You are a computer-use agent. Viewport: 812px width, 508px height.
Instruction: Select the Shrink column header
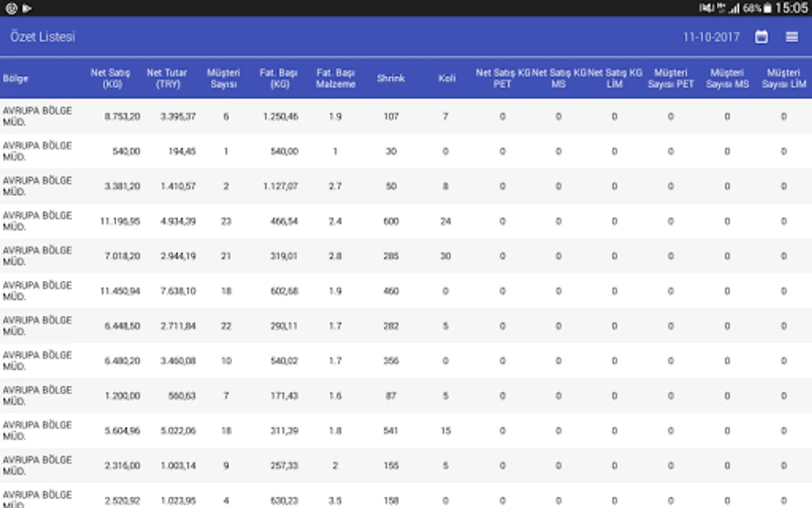pyautogui.click(x=391, y=78)
